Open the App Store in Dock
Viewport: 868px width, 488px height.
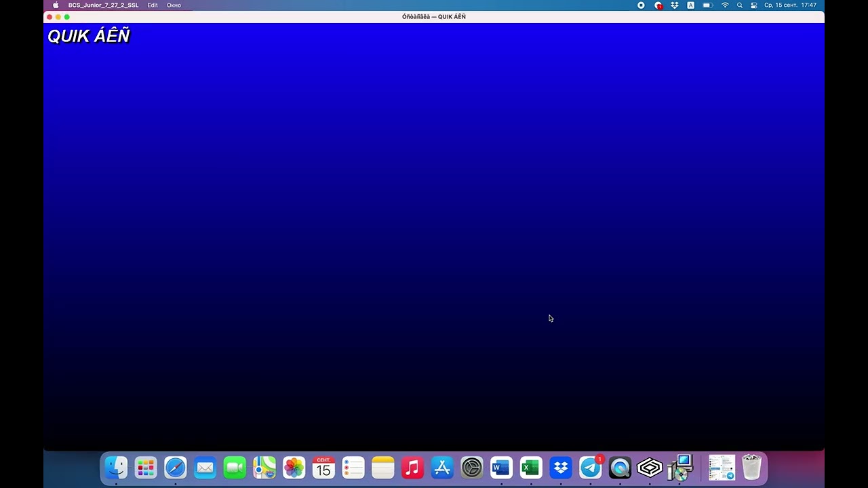click(442, 468)
